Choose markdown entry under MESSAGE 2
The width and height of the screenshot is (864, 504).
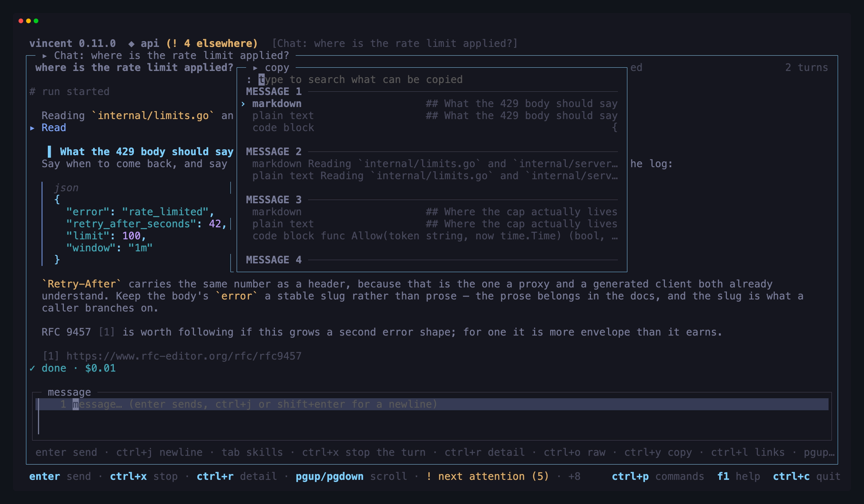pos(431,164)
